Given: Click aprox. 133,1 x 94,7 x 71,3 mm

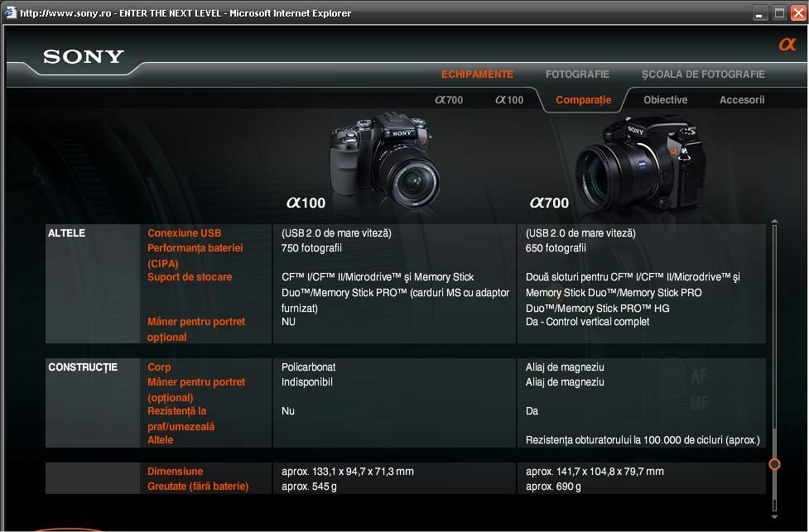Looking at the screenshot, I should coord(348,471).
